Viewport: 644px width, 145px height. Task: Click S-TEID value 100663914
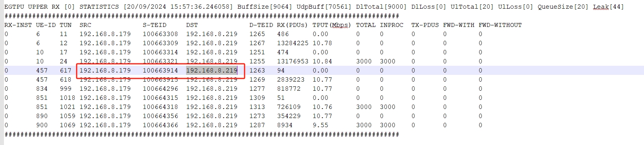point(160,71)
